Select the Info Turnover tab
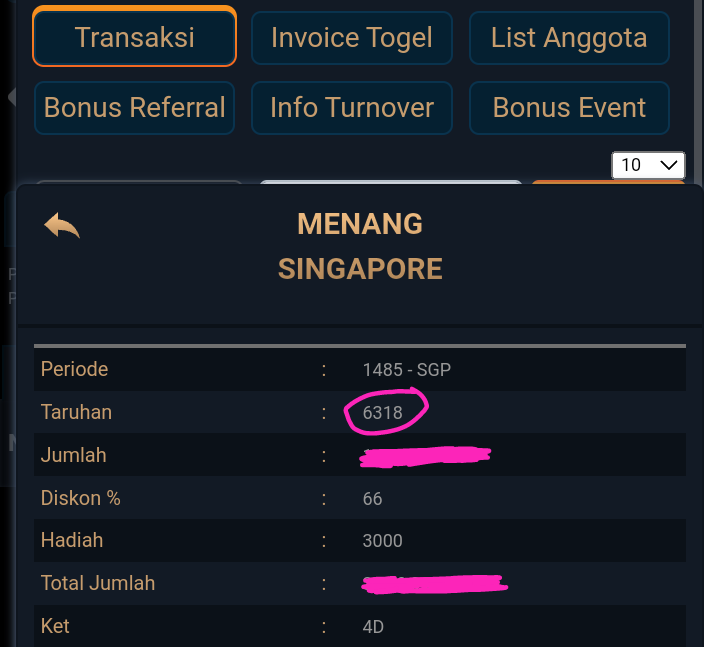This screenshot has height=647, width=704. (x=352, y=107)
